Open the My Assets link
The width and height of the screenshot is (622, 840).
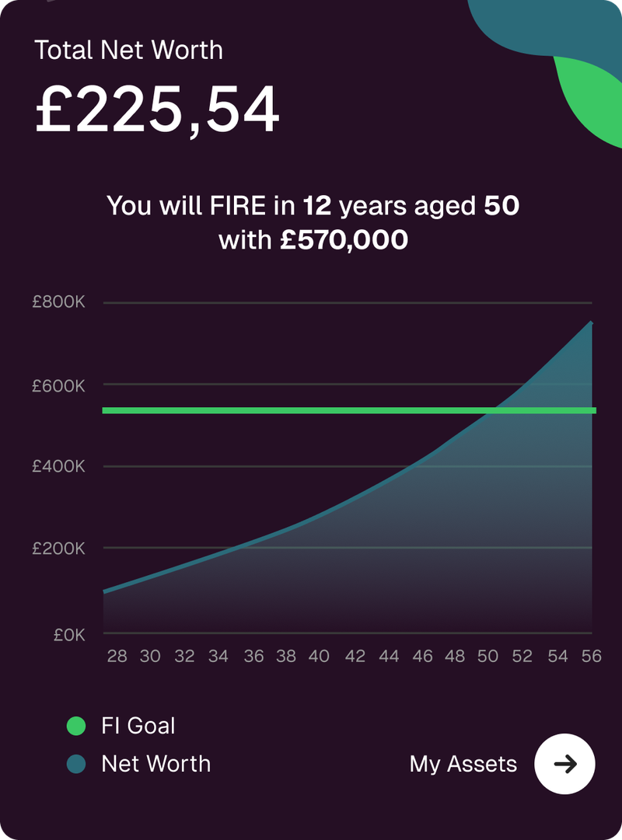tap(463, 764)
